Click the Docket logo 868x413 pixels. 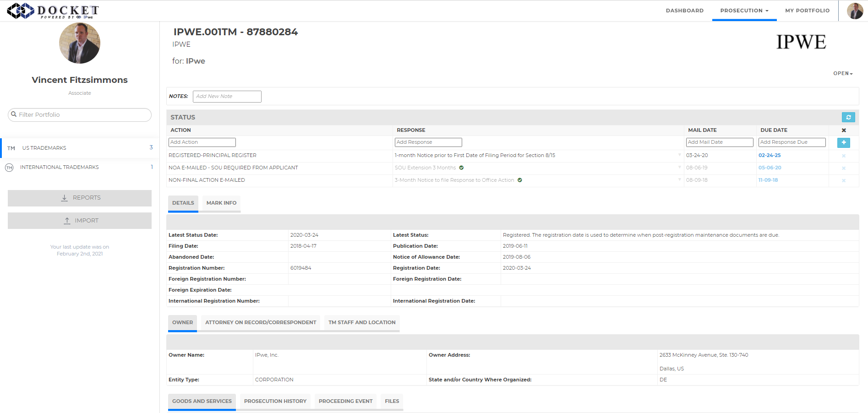(x=53, y=11)
